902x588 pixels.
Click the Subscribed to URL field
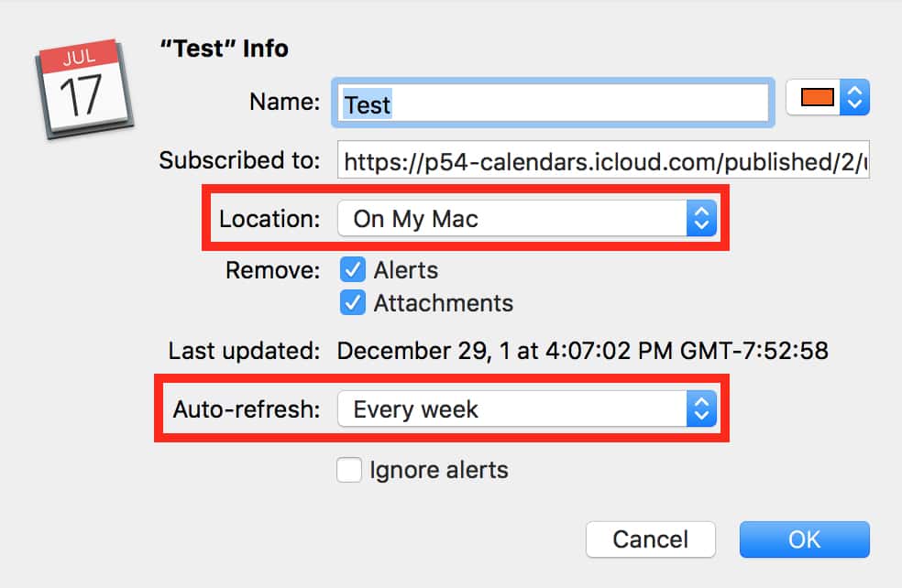coord(602,162)
